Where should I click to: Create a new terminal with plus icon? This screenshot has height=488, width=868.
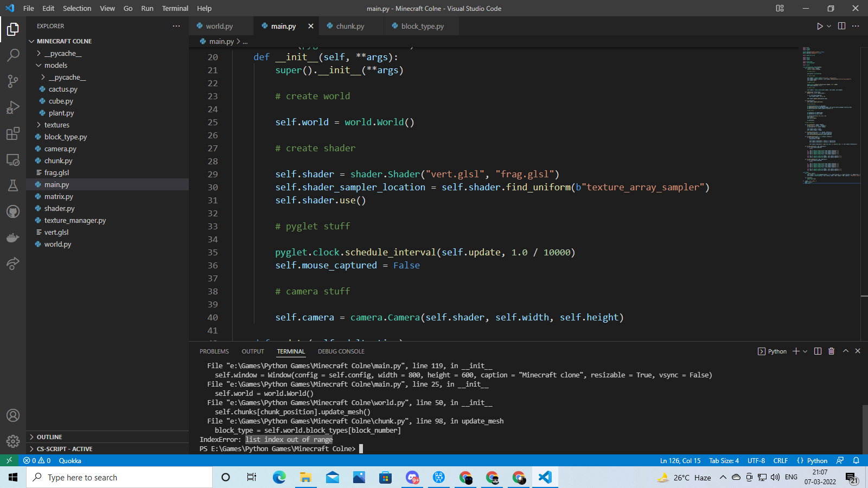796,351
